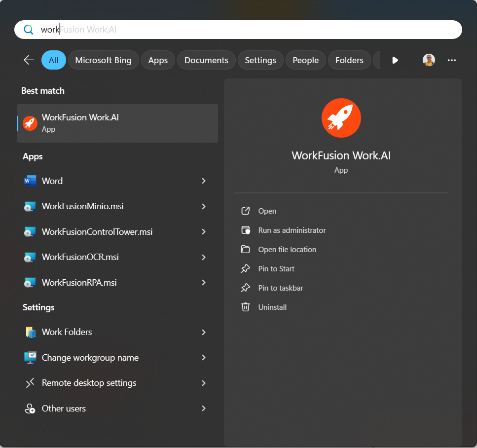Click the WorkFusionRPA.msi installer icon
This screenshot has width=477, height=448.
pyautogui.click(x=30, y=283)
